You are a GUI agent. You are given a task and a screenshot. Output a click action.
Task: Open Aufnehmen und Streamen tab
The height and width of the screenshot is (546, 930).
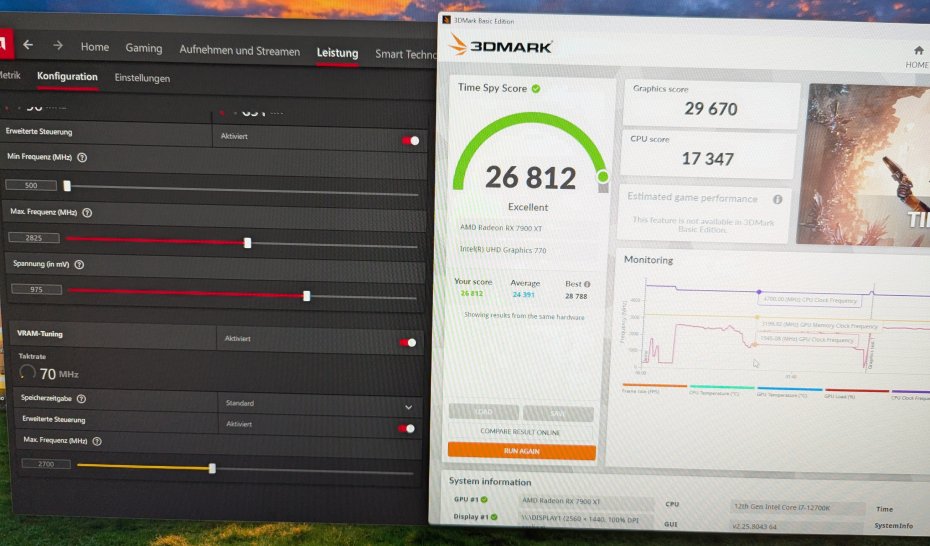(240, 50)
